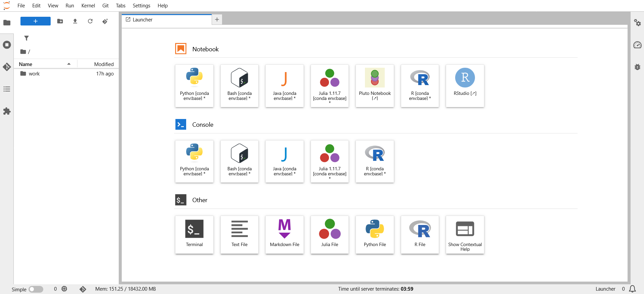Open a new Terminal from launcher

(x=194, y=235)
